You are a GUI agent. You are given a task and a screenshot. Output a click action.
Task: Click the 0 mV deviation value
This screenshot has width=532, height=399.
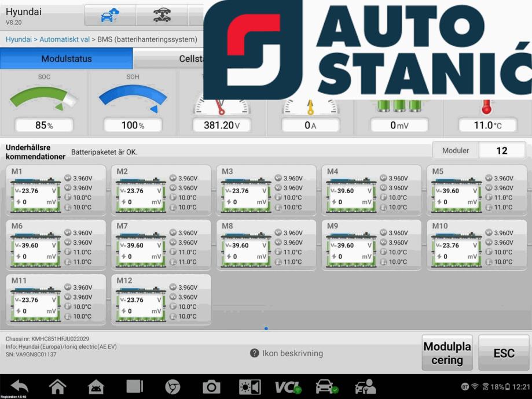tap(399, 125)
